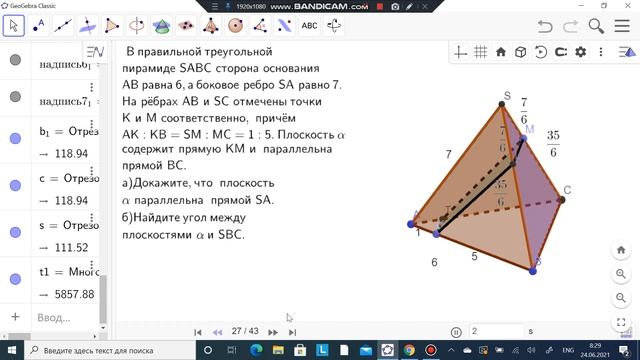This screenshot has height=360, width=640.
Task: Select the Pyramid tool
Action: tap(211, 26)
